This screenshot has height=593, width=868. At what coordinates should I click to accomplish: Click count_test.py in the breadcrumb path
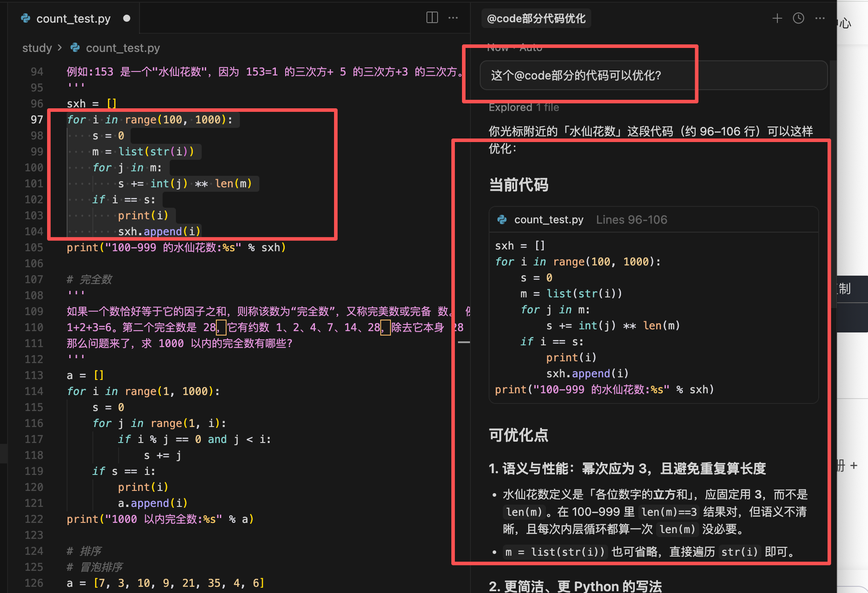(123, 48)
